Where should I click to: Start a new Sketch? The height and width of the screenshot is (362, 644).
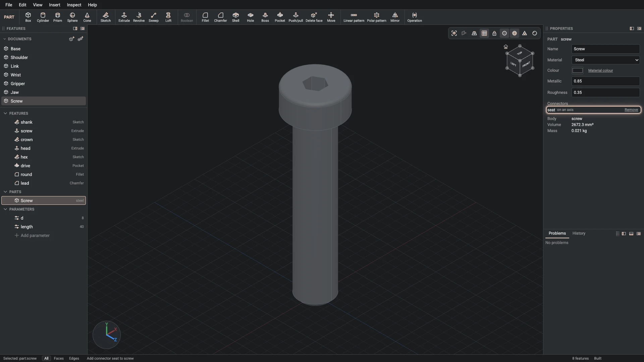click(x=106, y=17)
